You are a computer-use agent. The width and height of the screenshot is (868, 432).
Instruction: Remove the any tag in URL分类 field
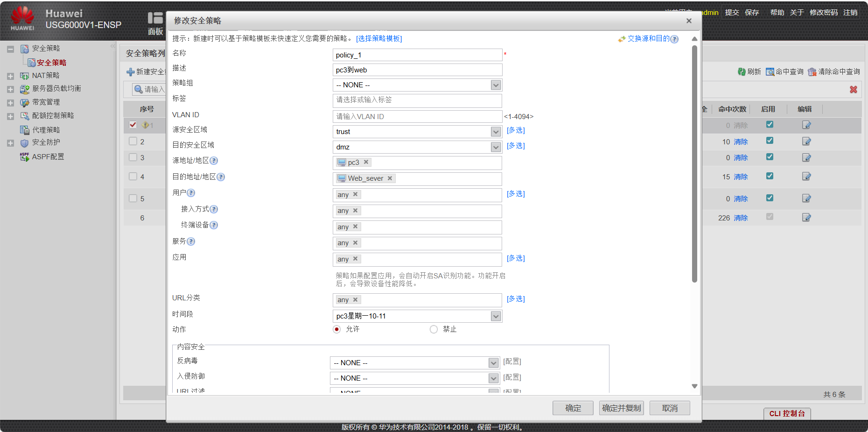coord(355,300)
